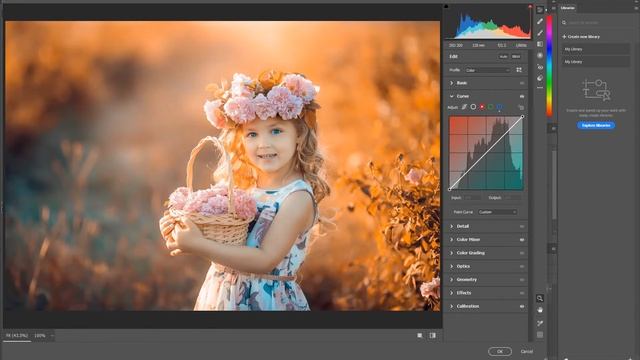
Task: Click the Libraries search field
Action: pos(595,22)
